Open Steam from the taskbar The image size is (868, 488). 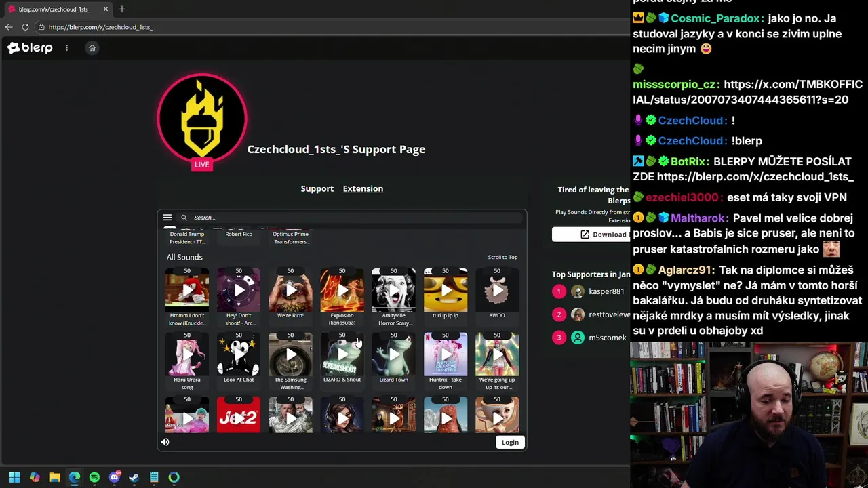(134, 477)
